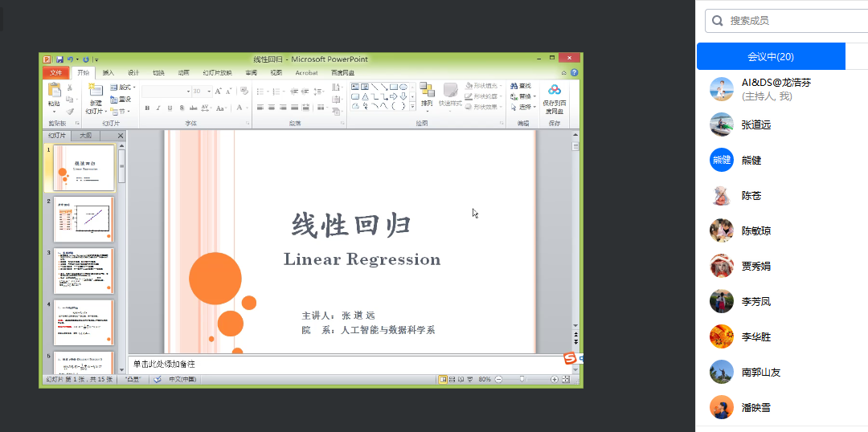Toggle normal view button in status bar
Screen dimensions: 868x432
(x=443, y=379)
